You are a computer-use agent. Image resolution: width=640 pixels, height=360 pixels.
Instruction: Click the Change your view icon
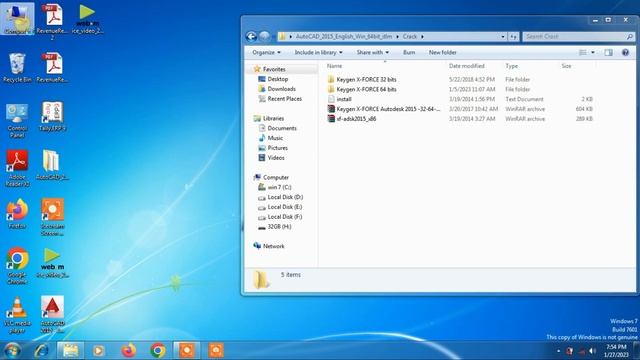coord(583,52)
